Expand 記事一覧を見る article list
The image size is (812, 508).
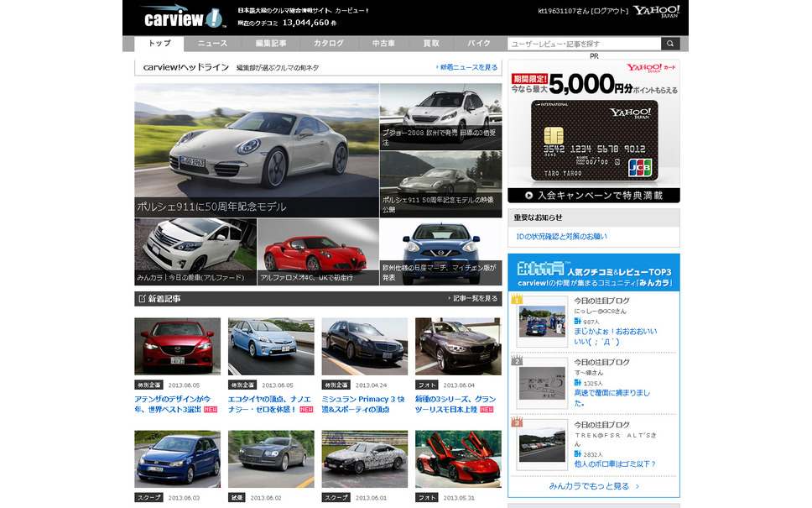(x=473, y=299)
